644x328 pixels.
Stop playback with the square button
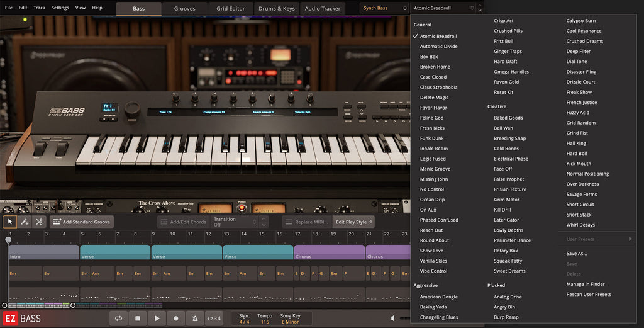(x=138, y=319)
